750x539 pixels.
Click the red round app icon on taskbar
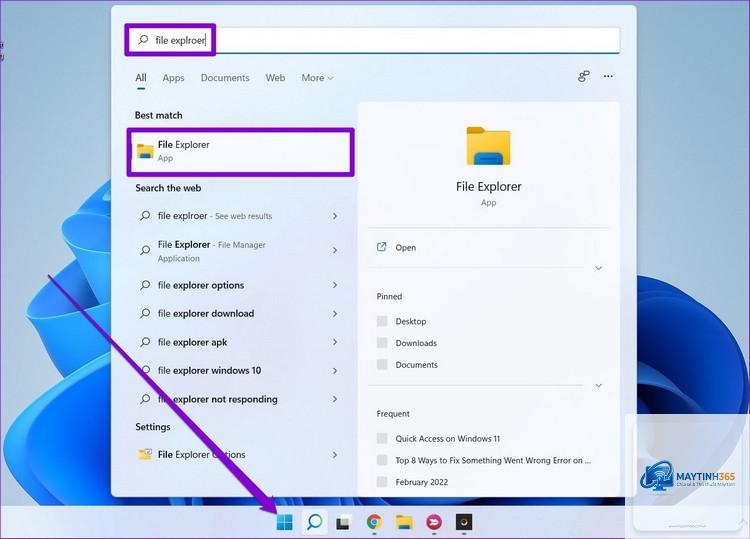pos(434,522)
